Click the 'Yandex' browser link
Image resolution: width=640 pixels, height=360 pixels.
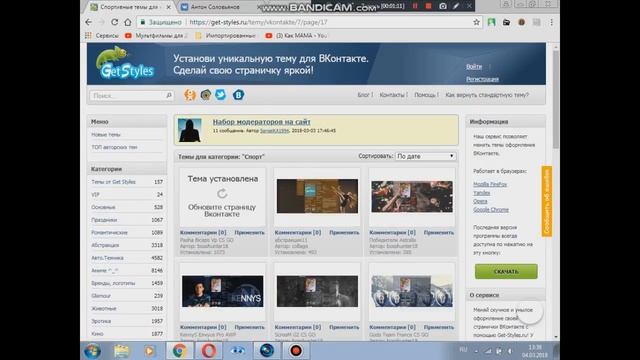click(x=482, y=193)
